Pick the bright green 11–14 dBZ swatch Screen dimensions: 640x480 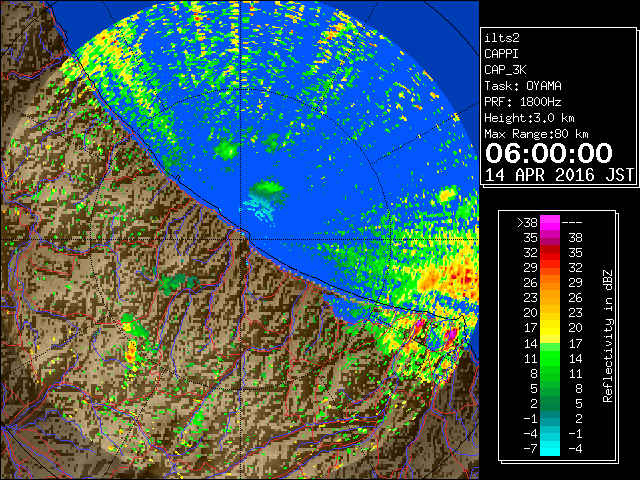click(x=550, y=358)
